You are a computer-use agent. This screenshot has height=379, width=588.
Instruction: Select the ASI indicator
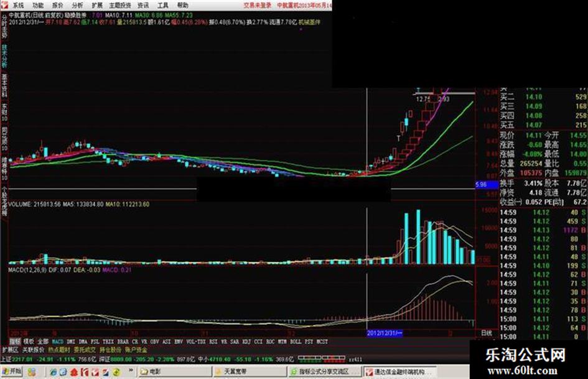pos(167,342)
